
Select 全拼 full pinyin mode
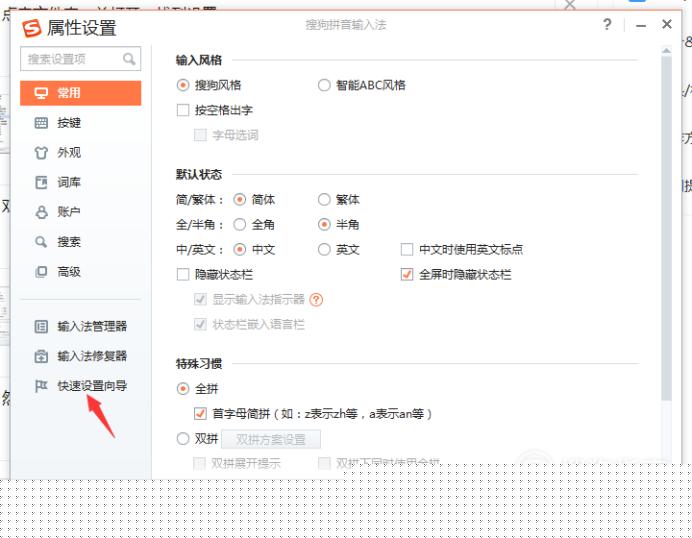(x=183, y=389)
